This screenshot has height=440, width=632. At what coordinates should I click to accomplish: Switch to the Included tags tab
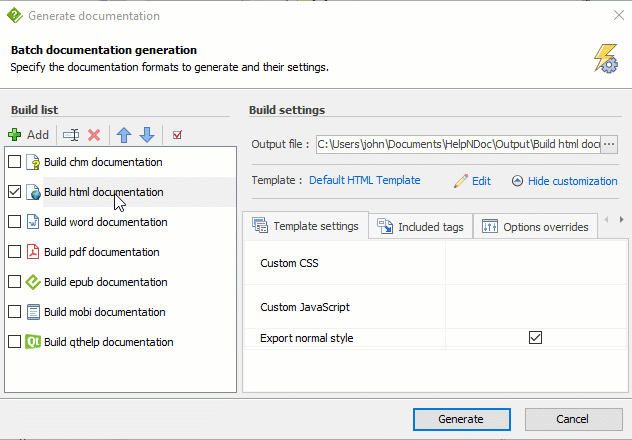pyautogui.click(x=420, y=227)
